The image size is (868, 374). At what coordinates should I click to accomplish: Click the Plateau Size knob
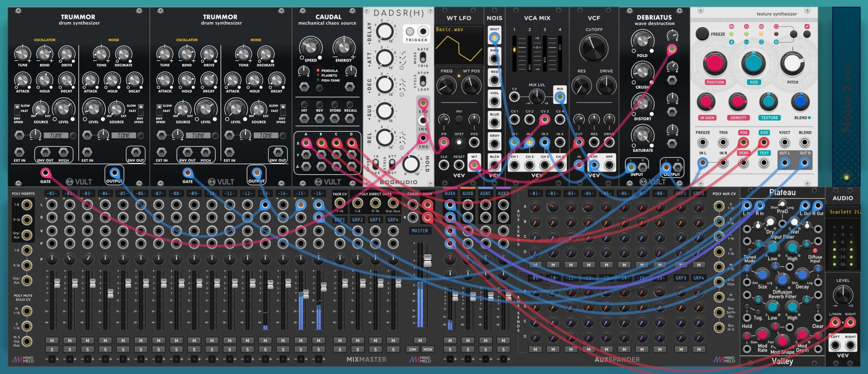[762, 274]
